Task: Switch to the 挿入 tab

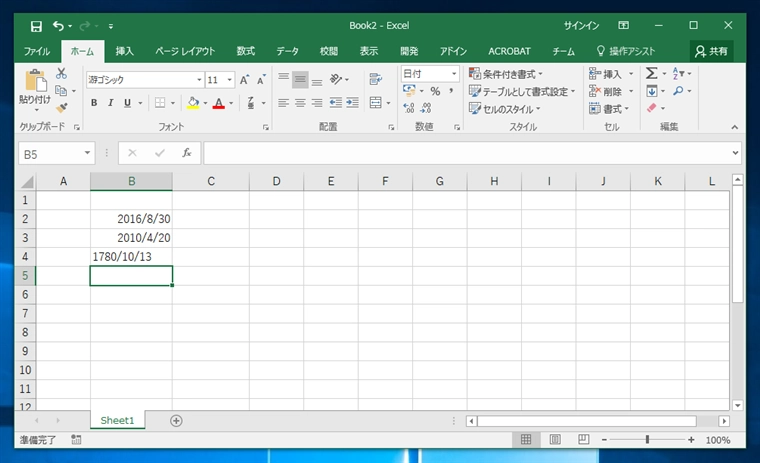Action: coord(125,51)
